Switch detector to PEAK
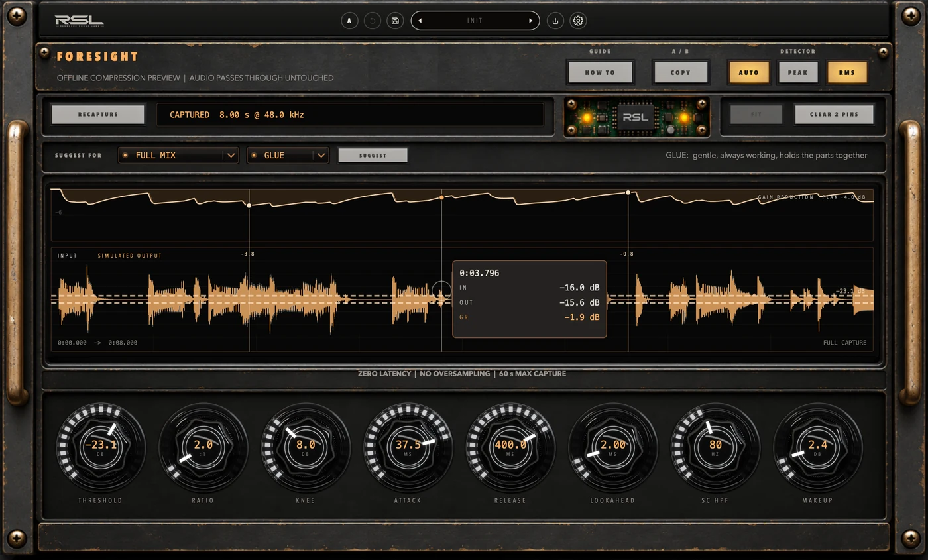Screen dimensions: 928x560 797,72
